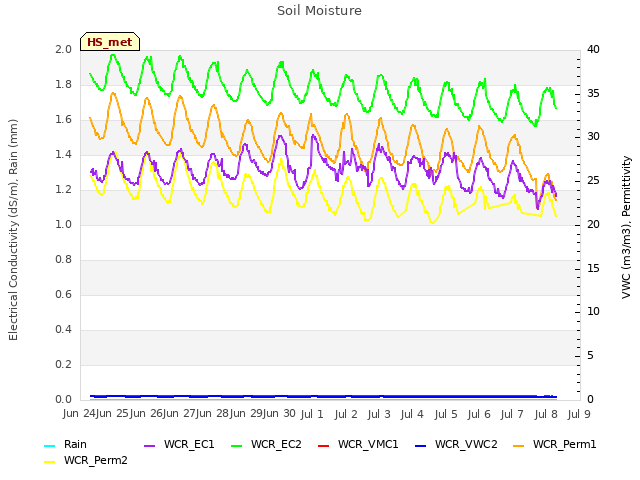640x480 pixels.
Task: Select the Rain legend entry
Action: pos(65,444)
